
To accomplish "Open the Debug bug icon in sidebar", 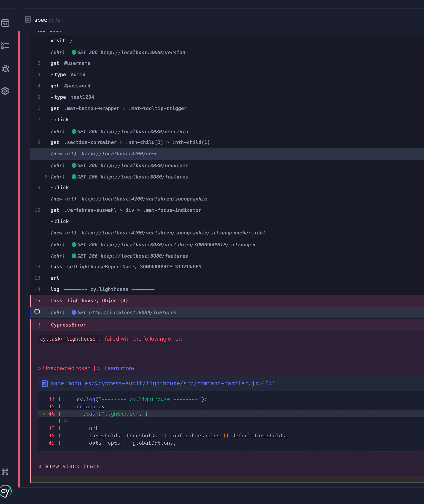I will 5,68.
